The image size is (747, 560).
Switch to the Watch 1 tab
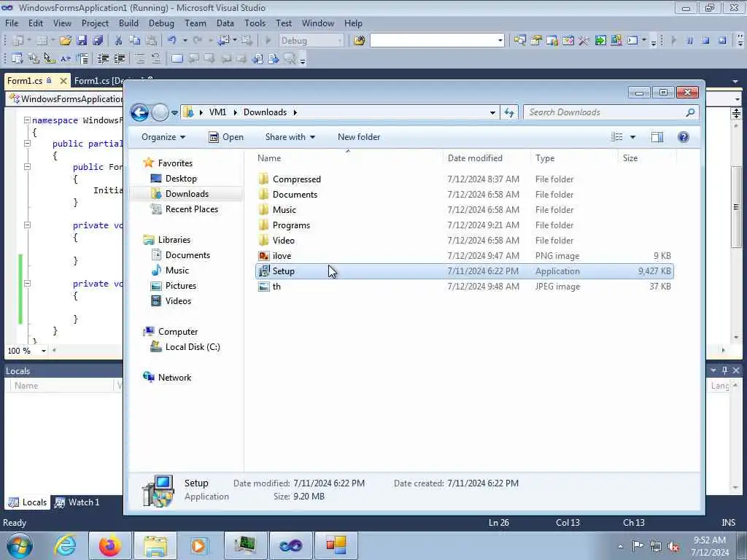coord(77,502)
